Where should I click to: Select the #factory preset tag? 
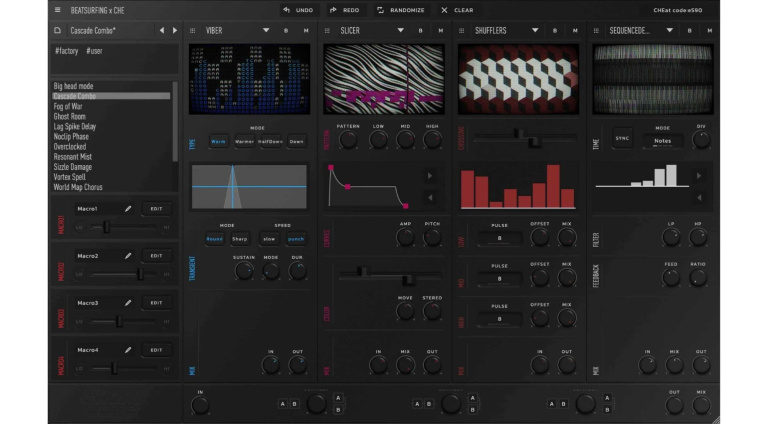[x=66, y=50]
